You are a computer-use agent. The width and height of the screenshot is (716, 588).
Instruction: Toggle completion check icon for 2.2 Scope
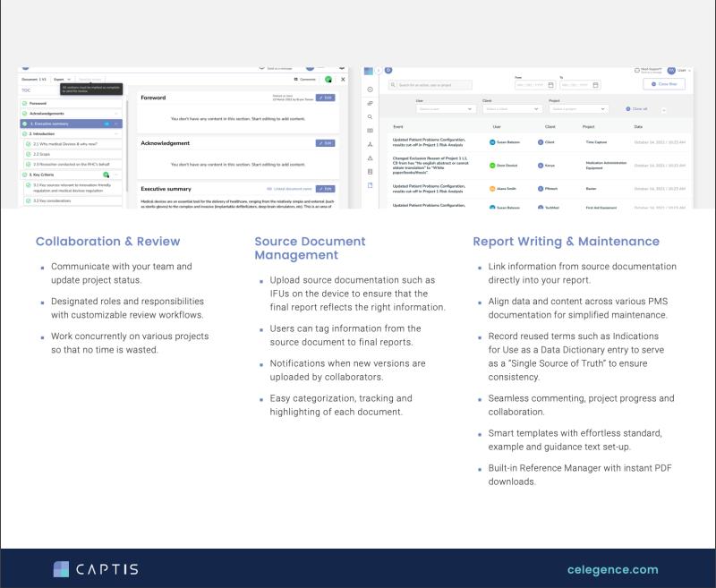(29, 154)
